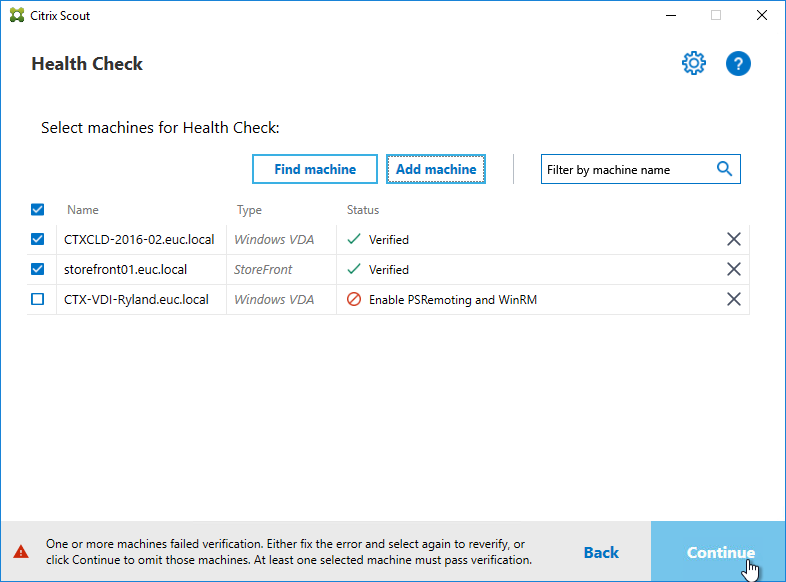Viewport: 786px width, 582px height.
Task: Click the green checkmark for storefront01
Action: pyautogui.click(x=354, y=269)
